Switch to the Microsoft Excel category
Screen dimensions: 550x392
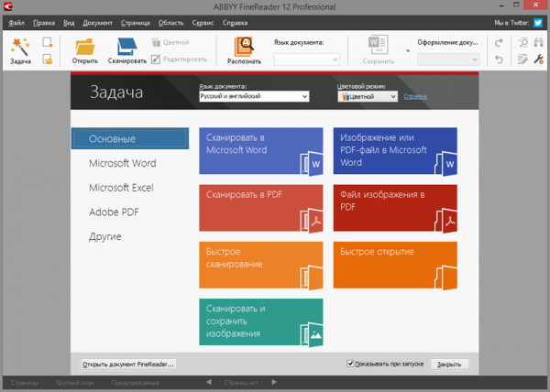point(122,188)
